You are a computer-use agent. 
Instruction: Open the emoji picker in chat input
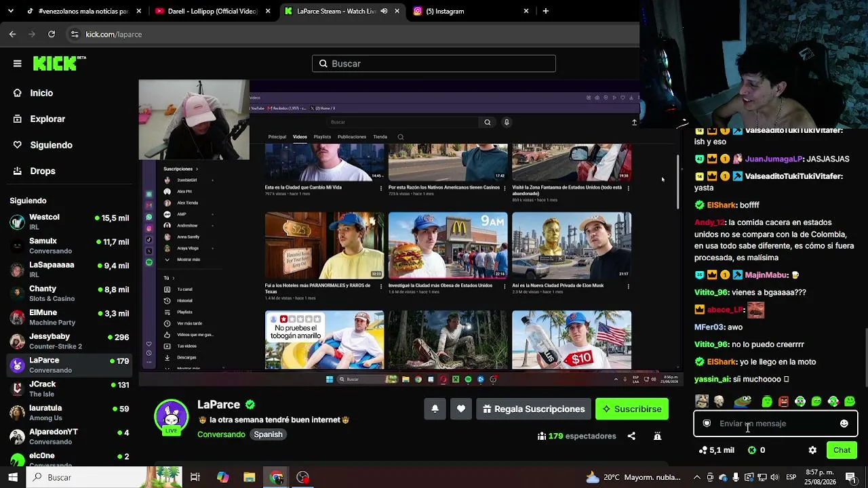pyautogui.click(x=844, y=424)
